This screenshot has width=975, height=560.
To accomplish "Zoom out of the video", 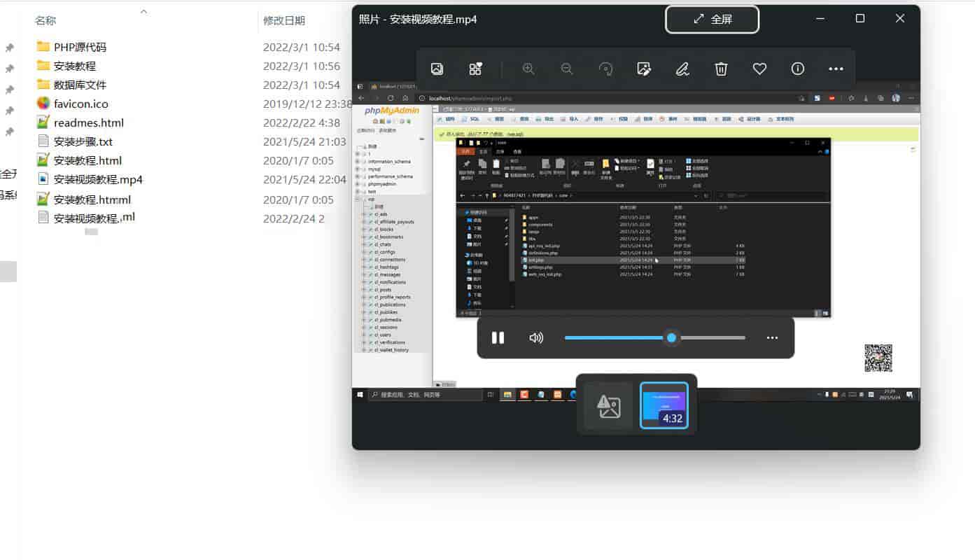I will pyautogui.click(x=567, y=69).
